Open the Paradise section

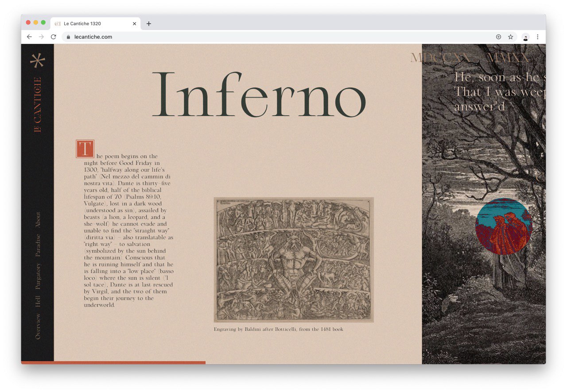pos(38,246)
